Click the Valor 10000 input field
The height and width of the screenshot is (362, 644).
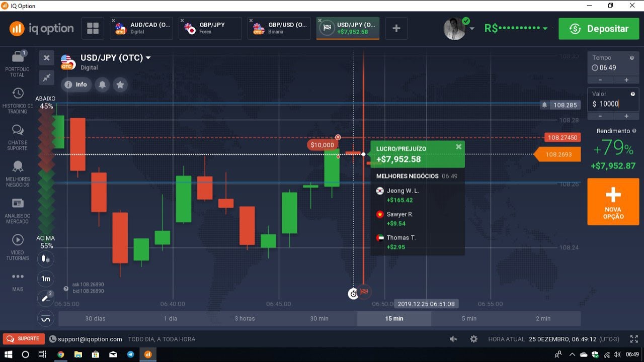click(x=613, y=100)
